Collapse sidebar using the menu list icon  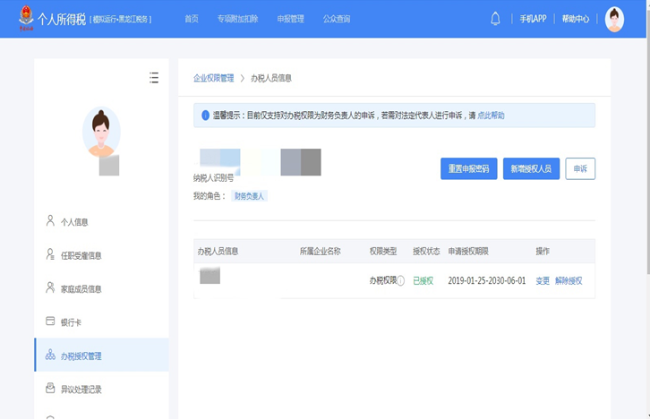(153, 77)
